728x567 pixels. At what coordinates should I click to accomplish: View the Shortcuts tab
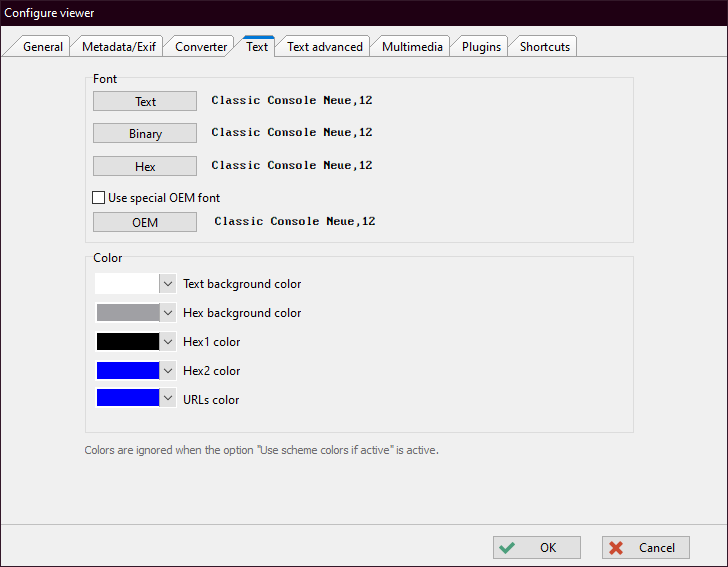click(545, 47)
